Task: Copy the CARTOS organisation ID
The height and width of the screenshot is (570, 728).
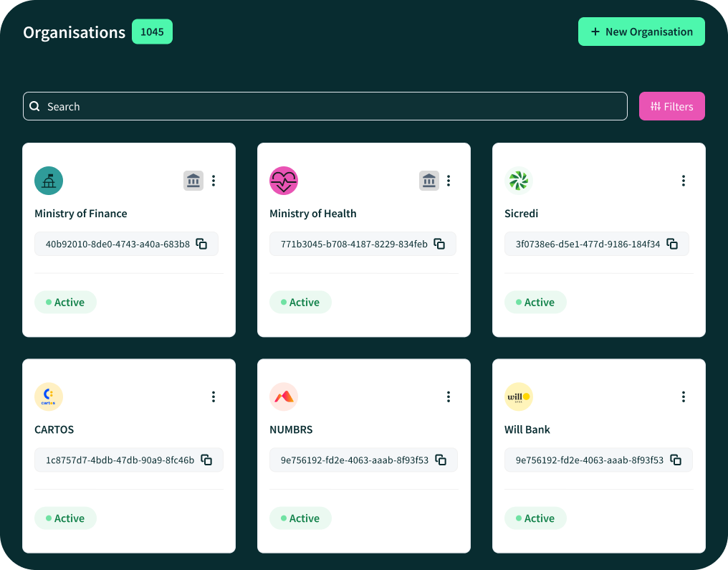Action: point(206,460)
